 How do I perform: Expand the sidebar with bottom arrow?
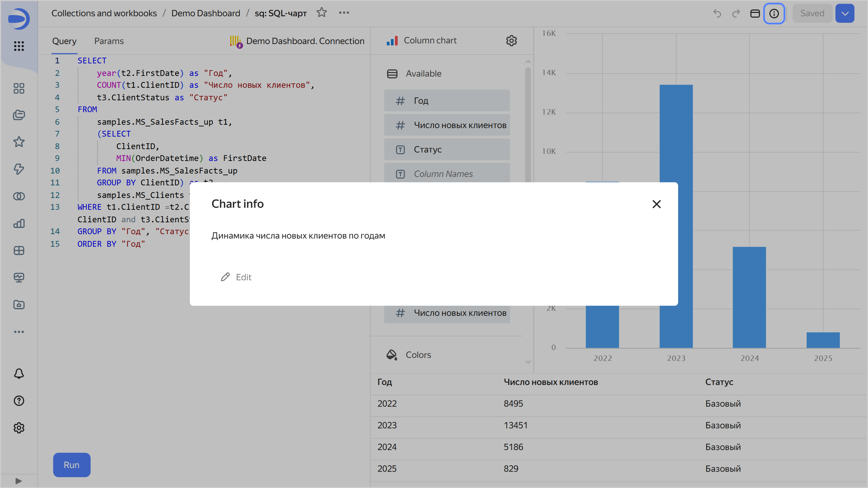19,481
